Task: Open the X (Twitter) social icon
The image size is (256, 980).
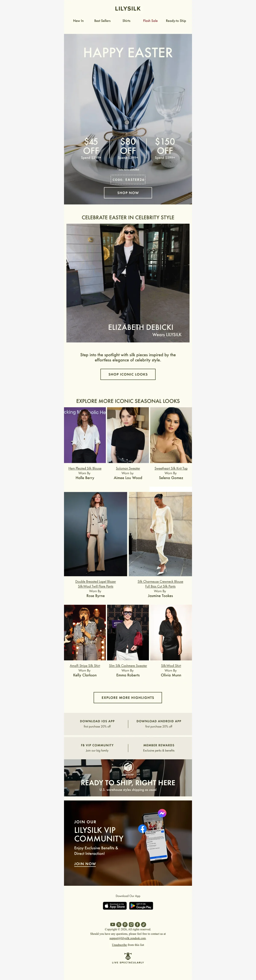Action: tap(119, 924)
